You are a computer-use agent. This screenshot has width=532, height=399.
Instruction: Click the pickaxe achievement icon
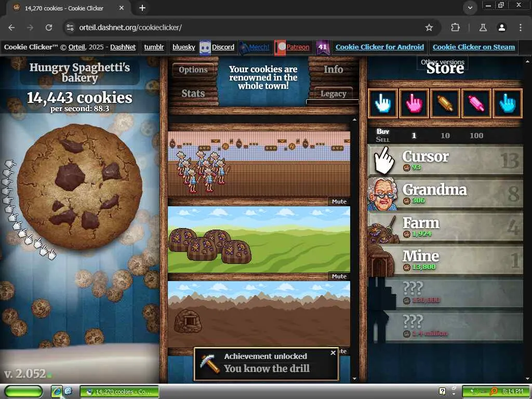click(210, 363)
